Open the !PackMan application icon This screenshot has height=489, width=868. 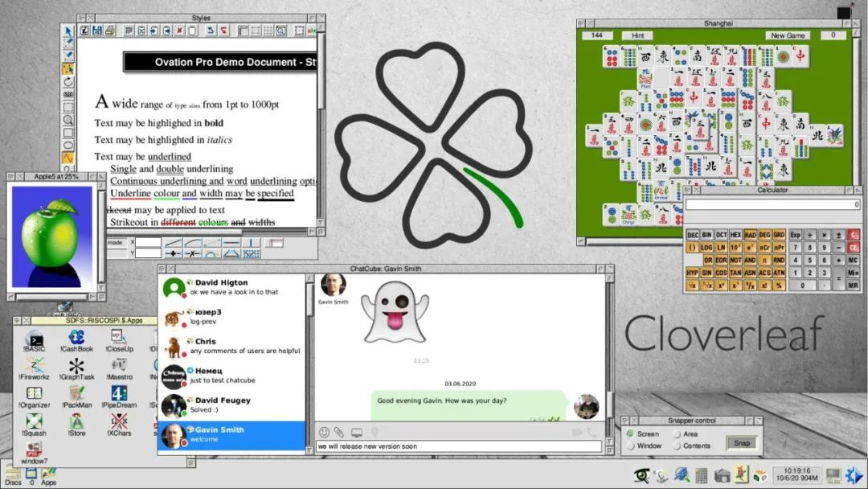click(76, 397)
